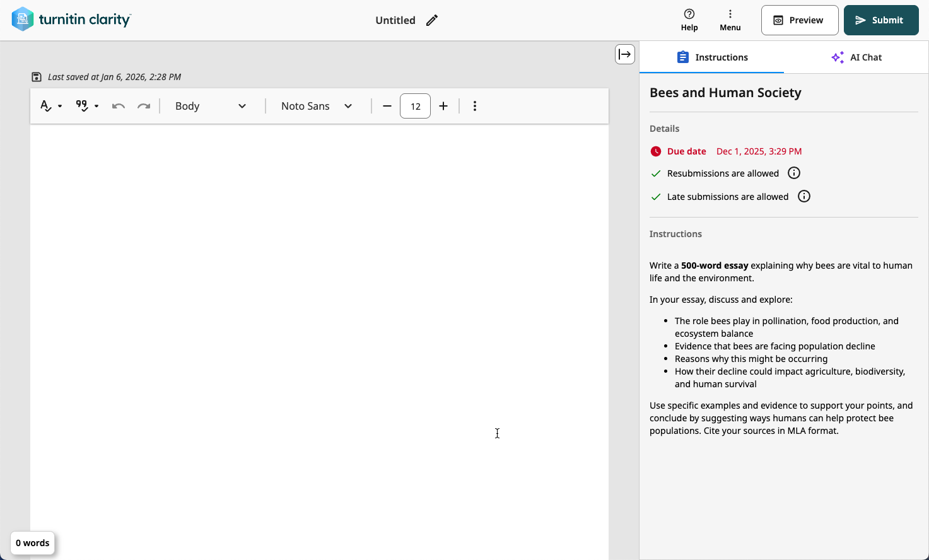929x560 pixels.
Task: Click 'Reasons why this might be occurring' bullet
Action: click(x=751, y=359)
